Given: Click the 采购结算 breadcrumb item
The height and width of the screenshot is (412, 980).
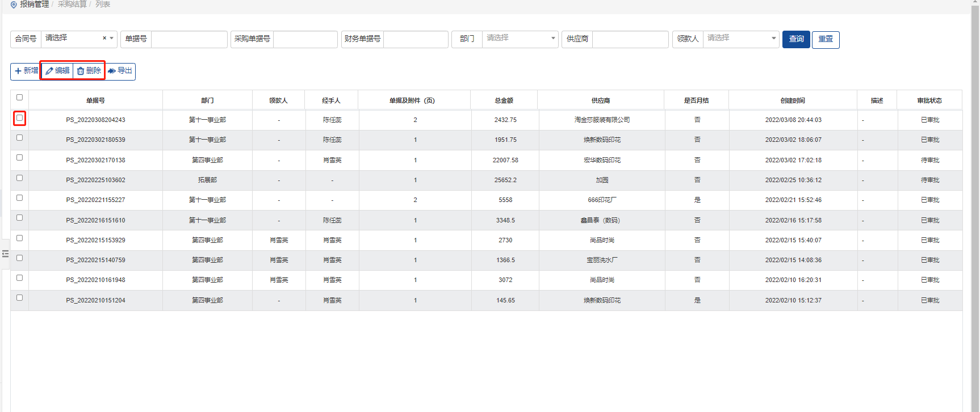Looking at the screenshot, I should (x=72, y=5).
